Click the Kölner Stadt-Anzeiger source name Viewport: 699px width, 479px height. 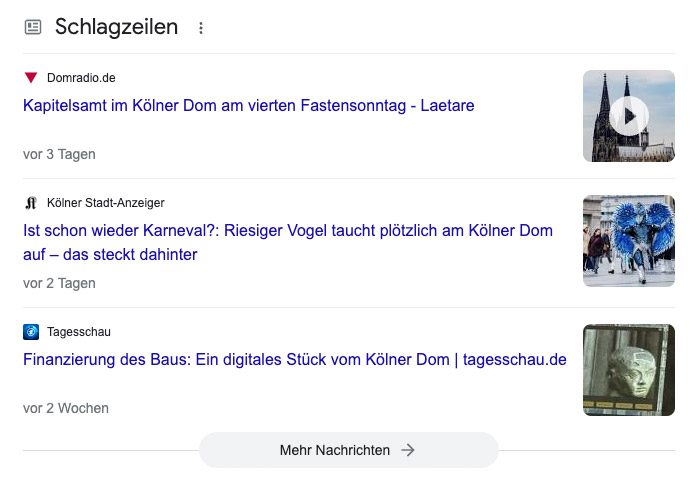click(106, 203)
